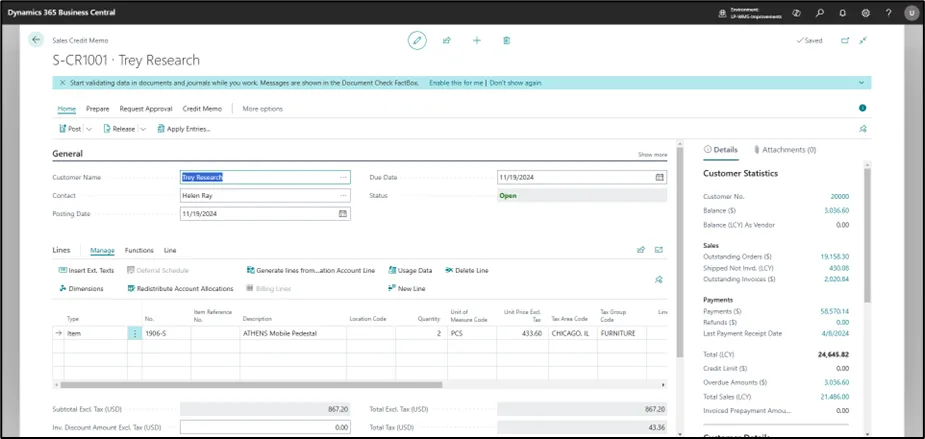Viewport: 925px width, 439px height.
Task: Open the user account avatar
Action: pyautogui.click(x=911, y=12)
